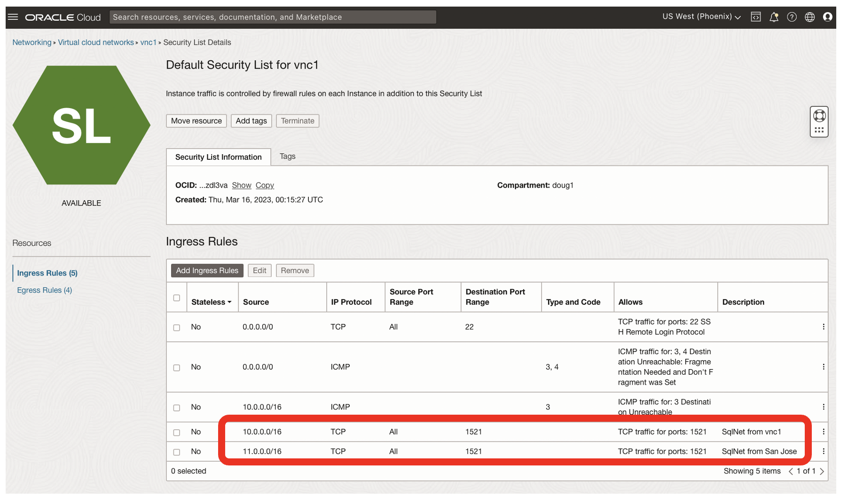Viewport: 848px width, 504px height.
Task: Open Egress Rules (4) resource list
Action: click(45, 290)
